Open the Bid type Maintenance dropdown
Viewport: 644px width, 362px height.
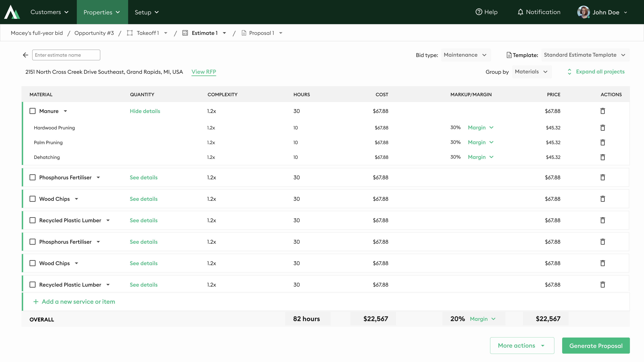(465, 55)
